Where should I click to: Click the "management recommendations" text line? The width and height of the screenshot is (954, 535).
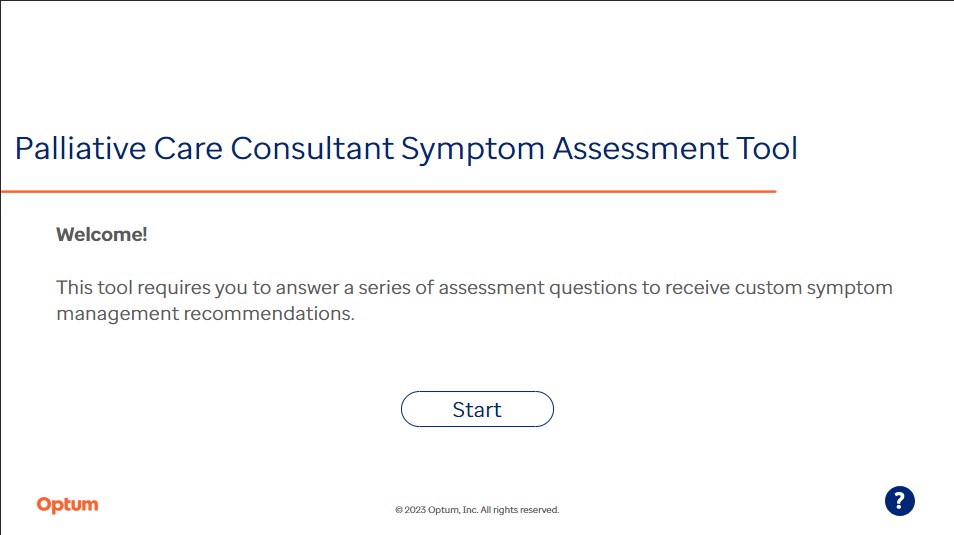click(205, 313)
